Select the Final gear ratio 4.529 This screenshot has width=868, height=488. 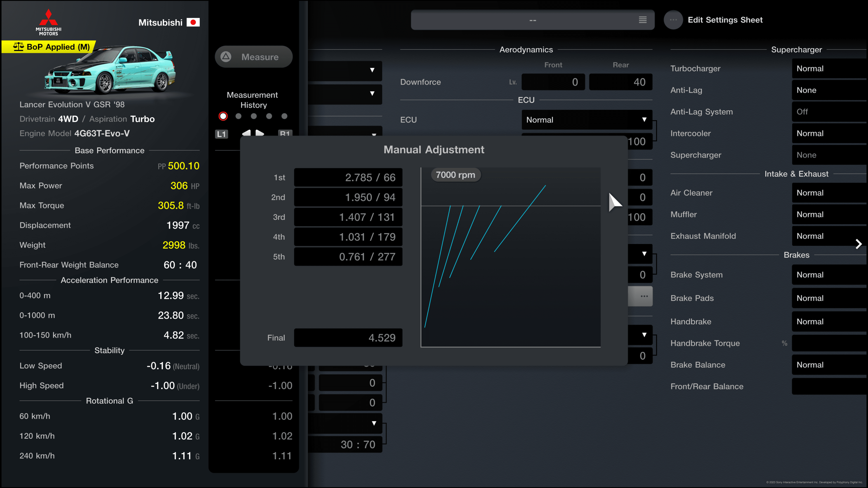348,338
